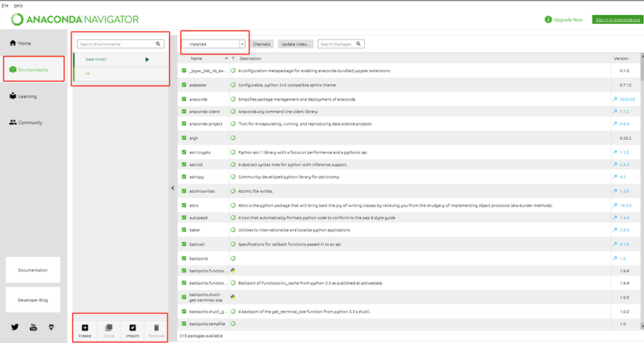The image size is (644, 343).
Task: Click the T column header
Action: (x=233, y=58)
